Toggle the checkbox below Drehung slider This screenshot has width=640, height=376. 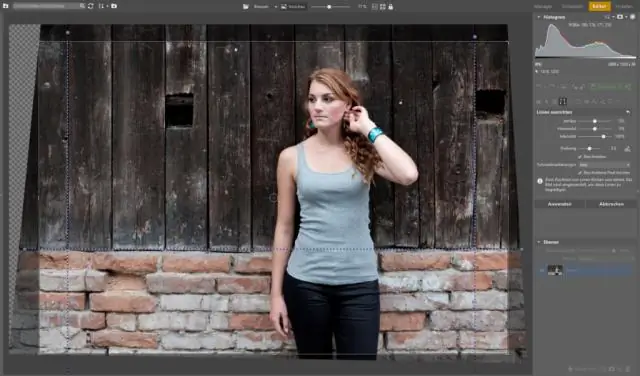pos(580,157)
